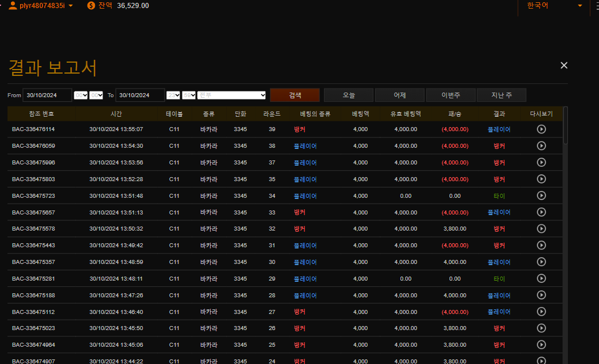Viewport: 599px width, 364px height.
Task: Open the 전부 game type dropdown
Action: coord(231,95)
